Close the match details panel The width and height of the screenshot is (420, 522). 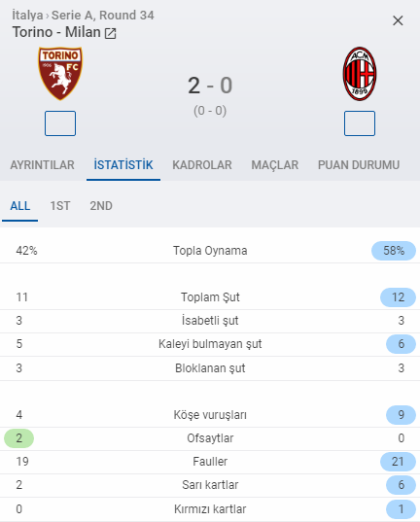pos(398,20)
